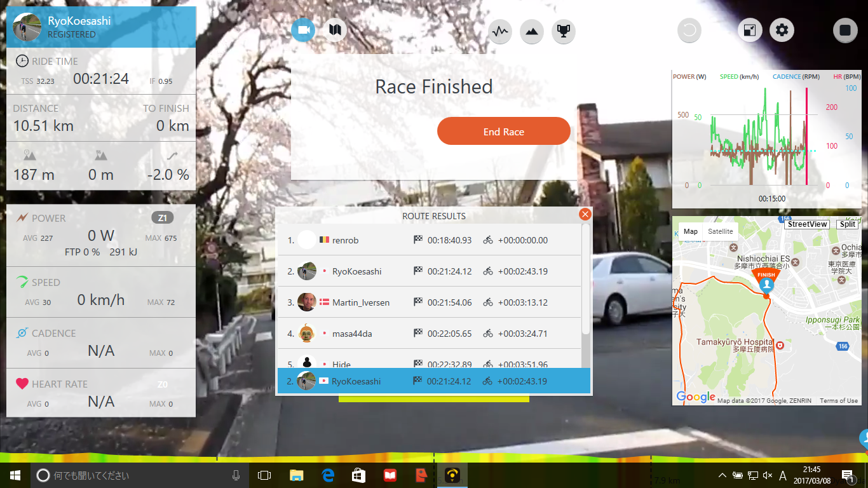868x488 pixels.
Task: Click the taskbar microphone icon
Action: click(x=236, y=475)
